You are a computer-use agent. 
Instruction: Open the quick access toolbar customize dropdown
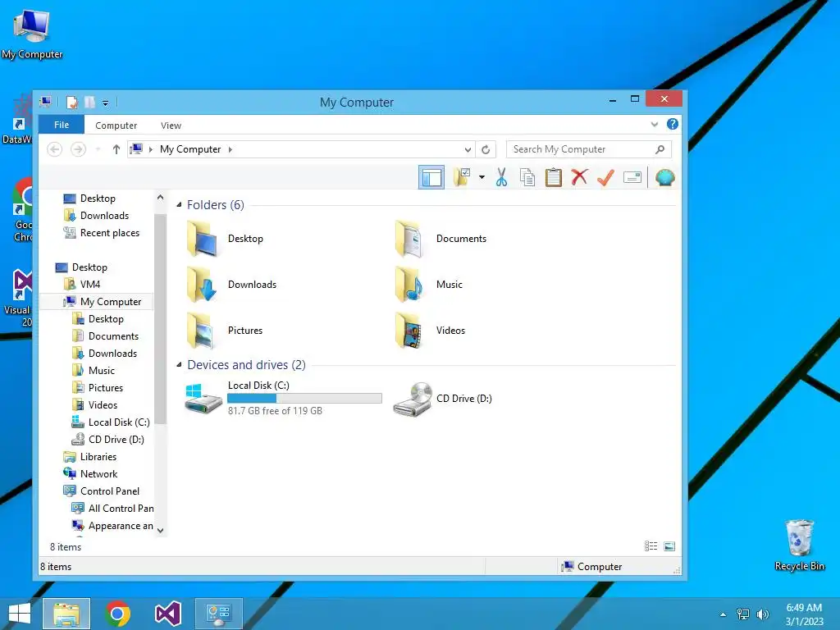pos(106,103)
